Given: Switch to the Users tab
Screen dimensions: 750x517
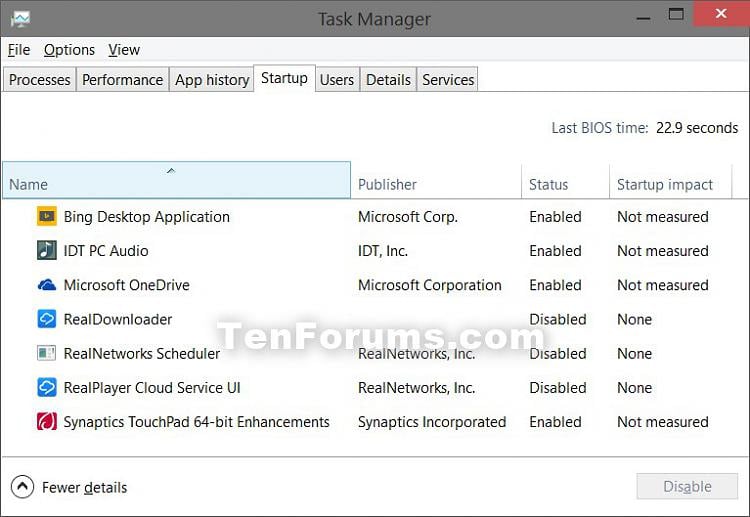Looking at the screenshot, I should [337, 79].
